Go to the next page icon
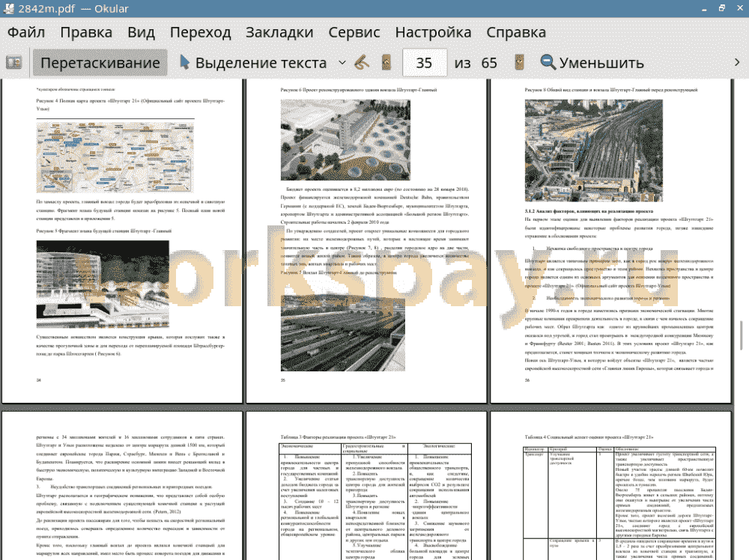The image size is (749, 560). tap(519, 63)
